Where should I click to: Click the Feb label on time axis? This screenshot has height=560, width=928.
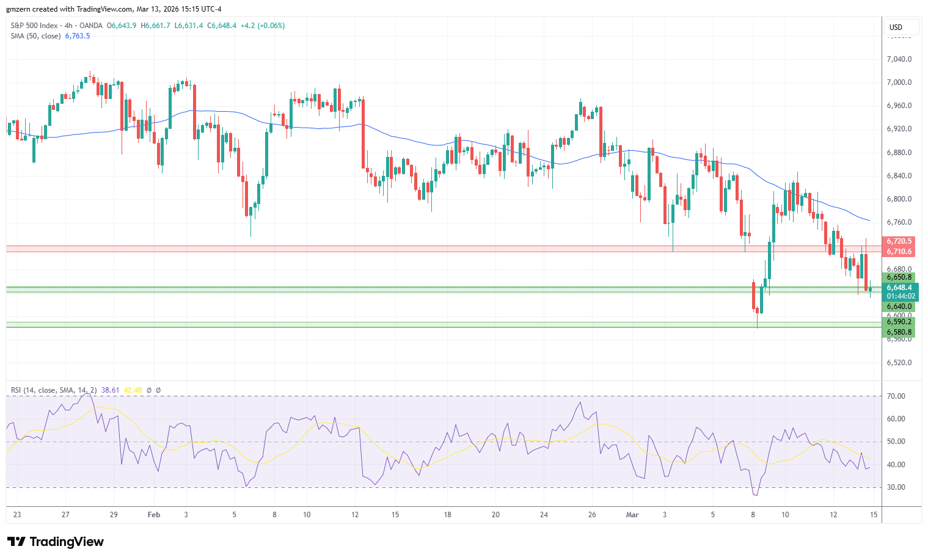(154, 515)
